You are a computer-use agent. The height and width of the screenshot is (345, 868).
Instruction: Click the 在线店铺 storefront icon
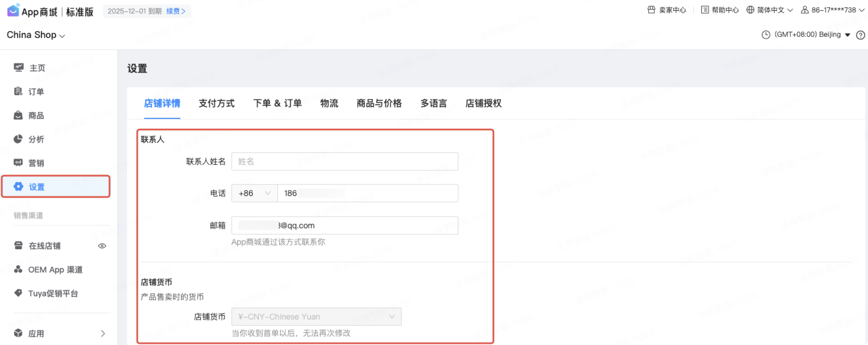(x=18, y=245)
